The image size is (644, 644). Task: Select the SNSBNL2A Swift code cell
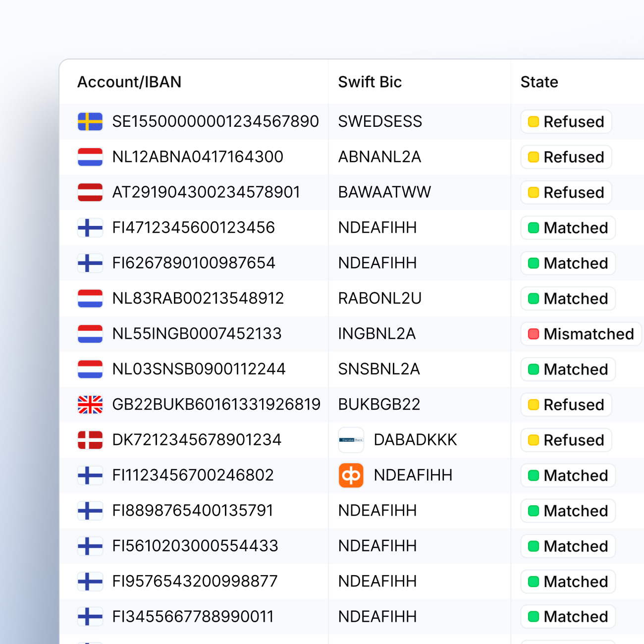click(x=379, y=369)
